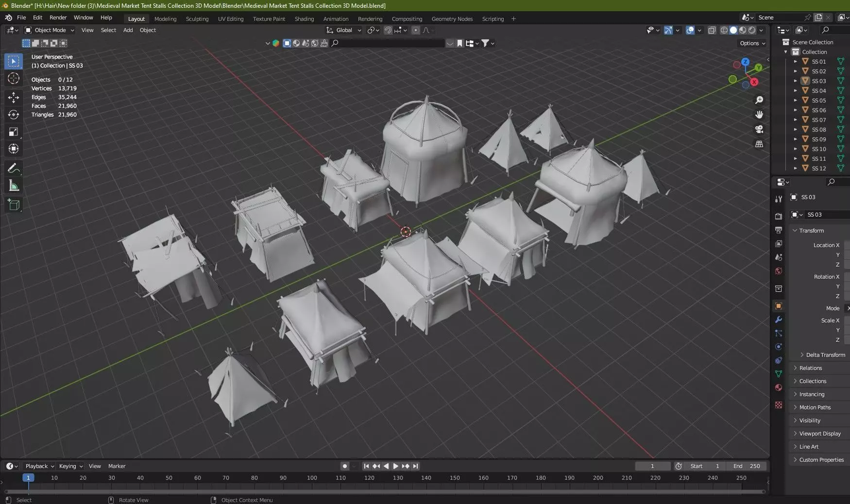Viewport: 850px width, 504px height.
Task: Enable rendered viewport shading
Action: tap(752, 30)
